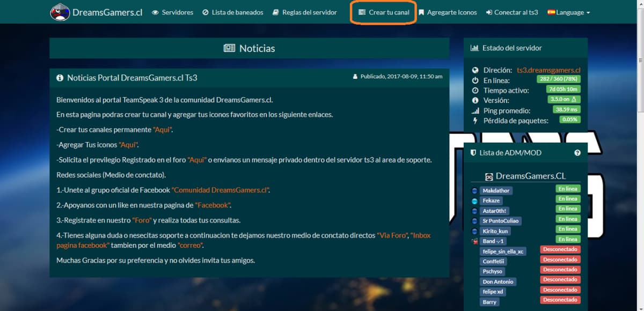Viewport: 644px width, 311px height.
Task: Follow the "Aqui" forum registration link
Action: tap(197, 160)
